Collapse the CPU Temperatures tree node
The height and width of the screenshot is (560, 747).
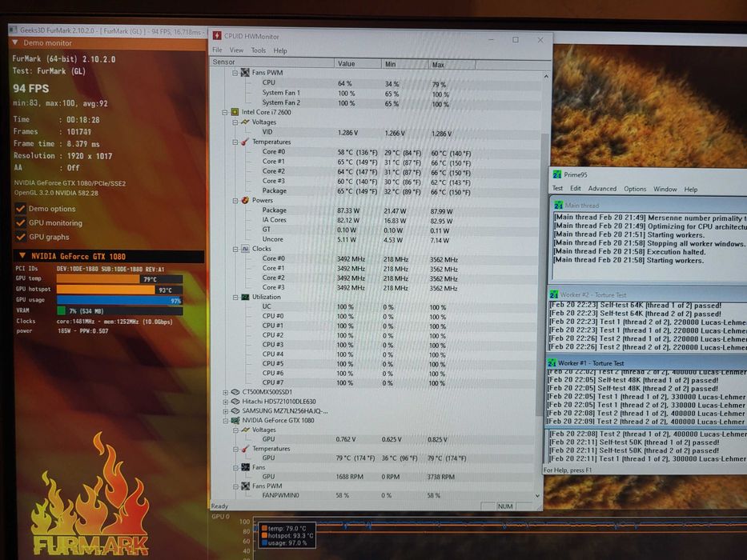coord(235,142)
